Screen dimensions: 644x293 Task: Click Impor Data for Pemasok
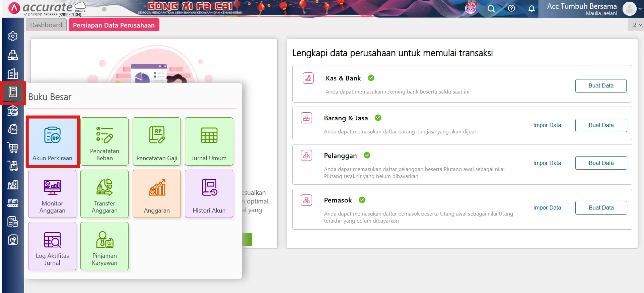[547, 208]
